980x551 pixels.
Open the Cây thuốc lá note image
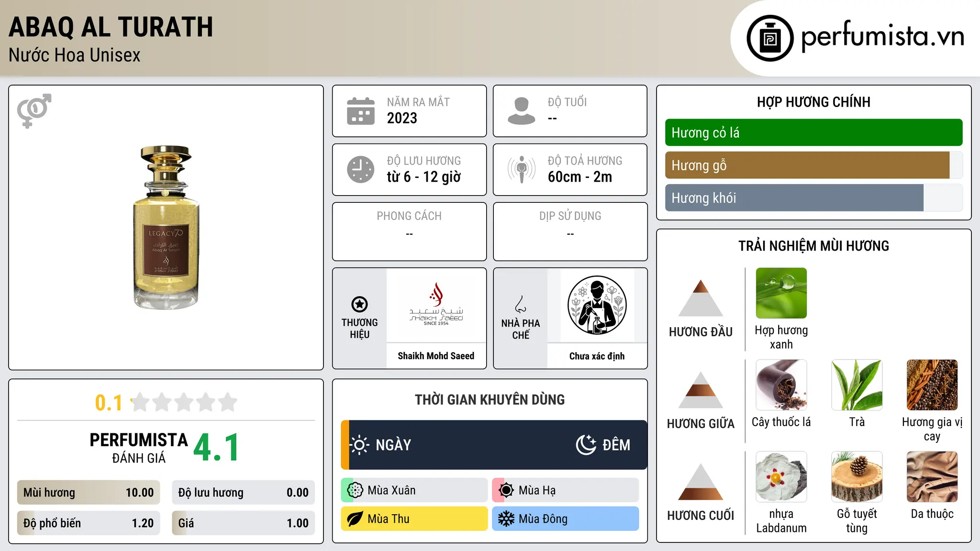click(x=781, y=385)
